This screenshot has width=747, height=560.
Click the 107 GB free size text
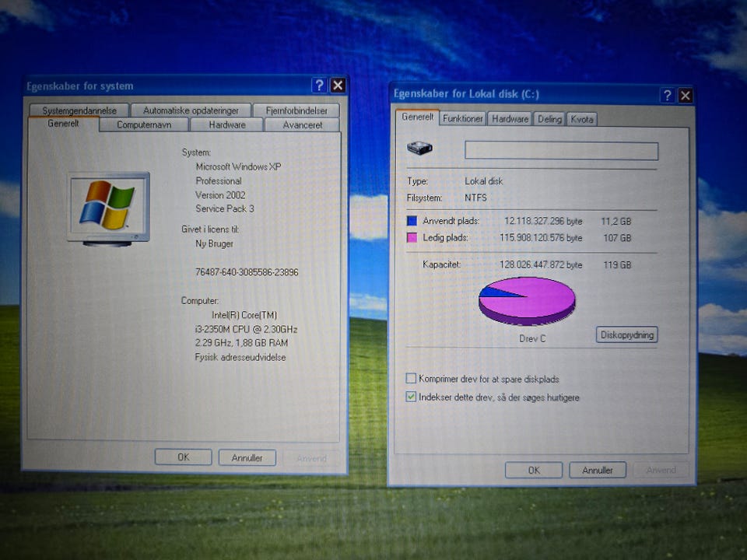coord(617,238)
